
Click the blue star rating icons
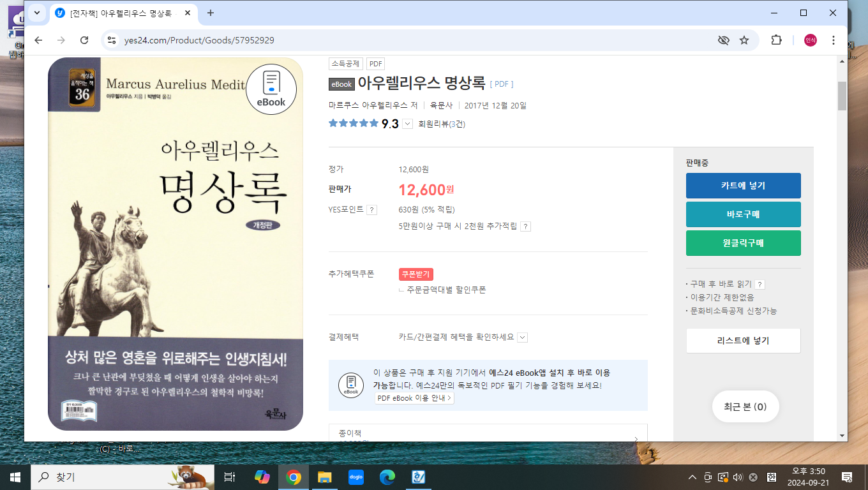pos(354,123)
